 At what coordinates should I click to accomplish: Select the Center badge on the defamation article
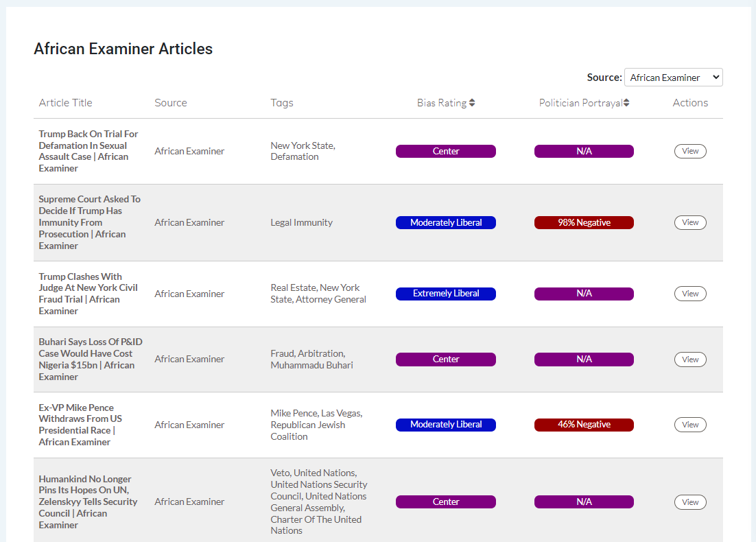pyautogui.click(x=446, y=151)
